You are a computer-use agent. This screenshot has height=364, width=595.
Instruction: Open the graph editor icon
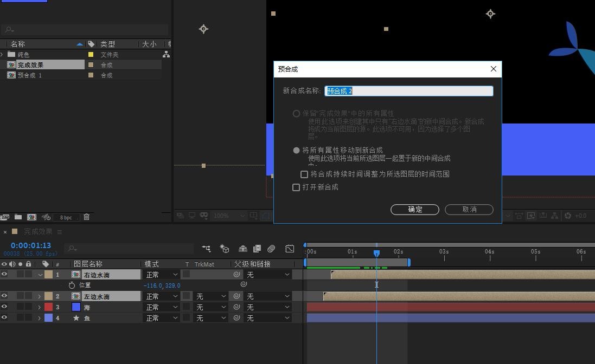point(290,249)
